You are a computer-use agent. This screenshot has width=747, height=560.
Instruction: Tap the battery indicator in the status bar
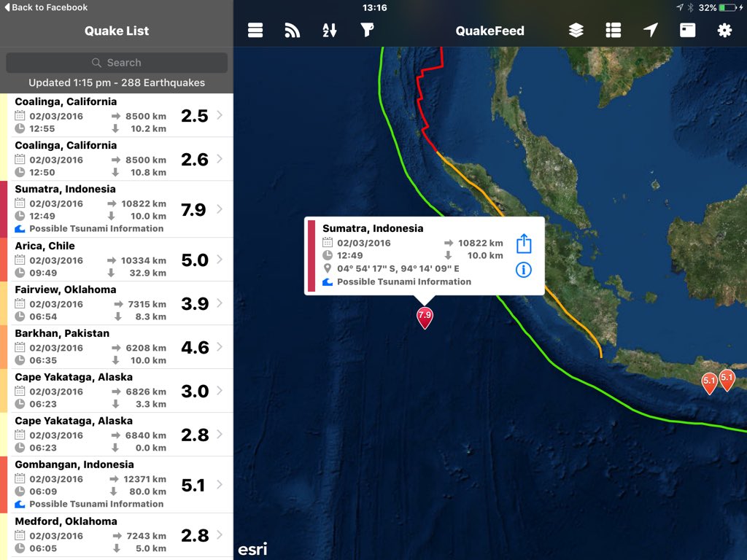(728, 7)
